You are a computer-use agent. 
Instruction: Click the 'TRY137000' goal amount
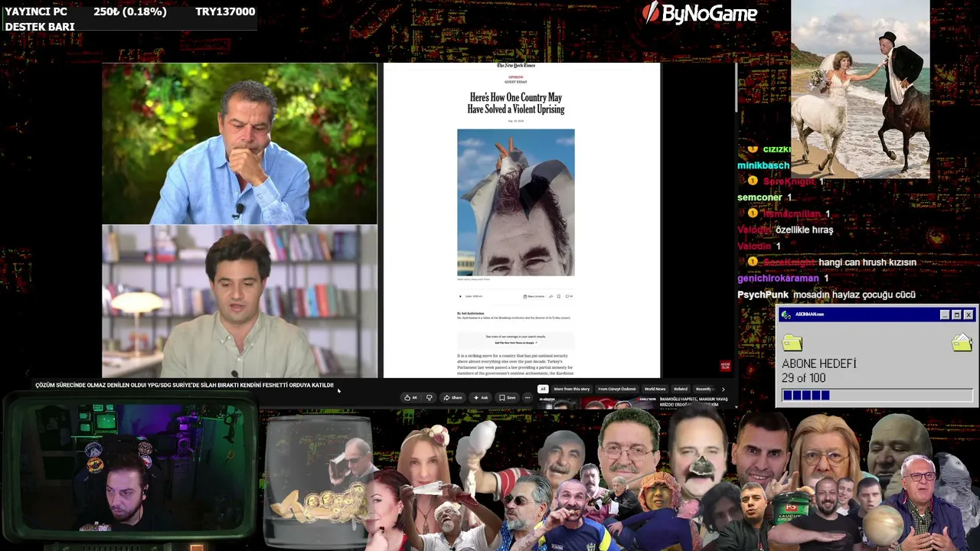pos(225,11)
